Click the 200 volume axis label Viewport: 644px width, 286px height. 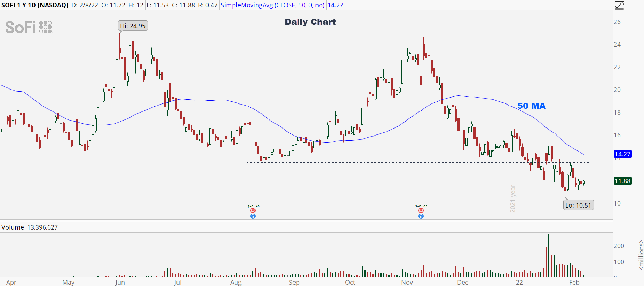(619, 246)
